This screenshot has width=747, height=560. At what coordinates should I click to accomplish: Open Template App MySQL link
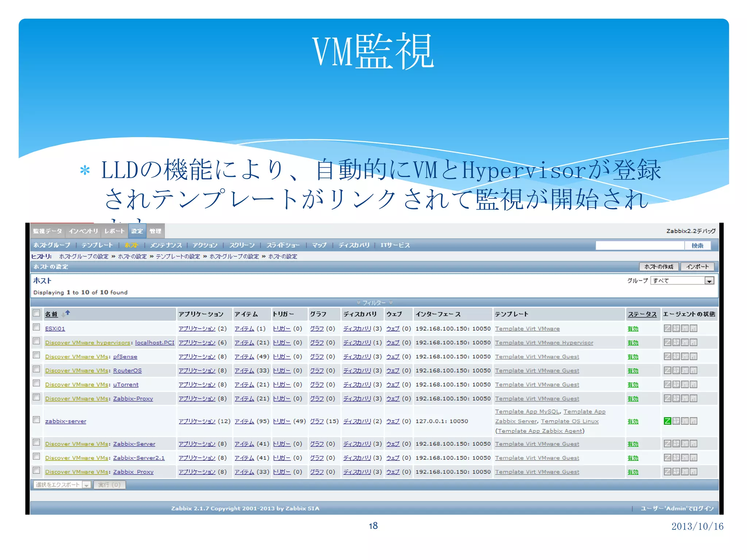pyautogui.click(x=527, y=412)
